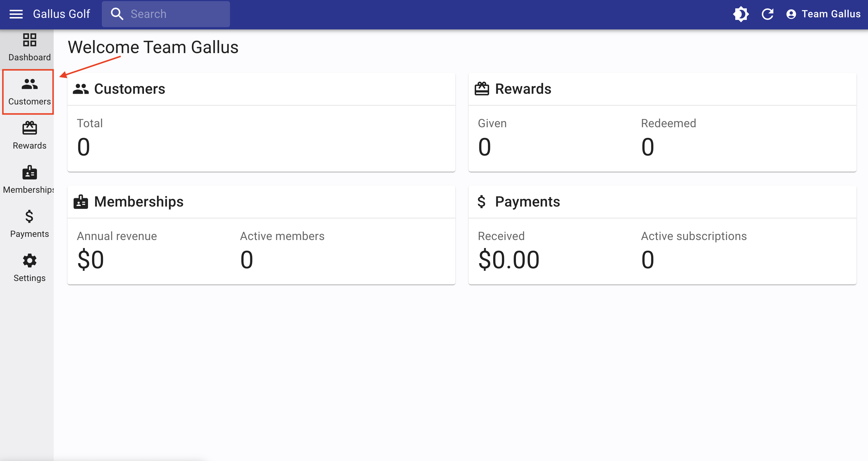Viewport: 868px width, 461px height.
Task: Click the Payments card heading
Action: pyautogui.click(x=527, y=202)
